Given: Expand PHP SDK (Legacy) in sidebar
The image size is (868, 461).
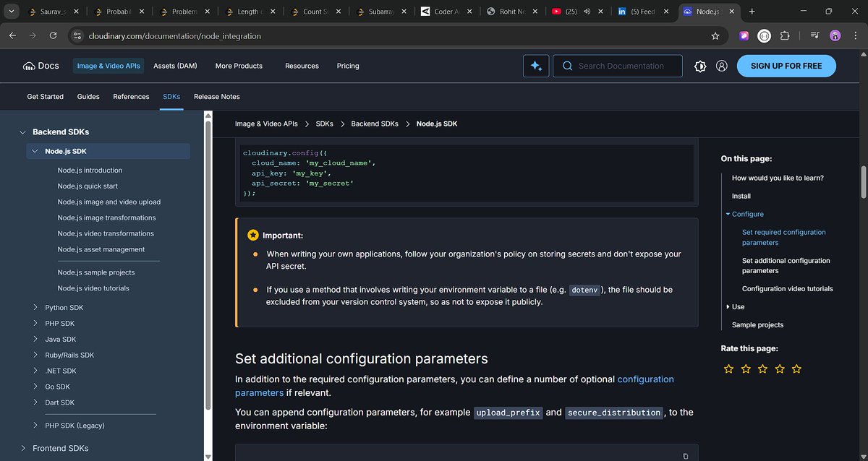Looking at the screenshot, I should (x=35, y=426).
